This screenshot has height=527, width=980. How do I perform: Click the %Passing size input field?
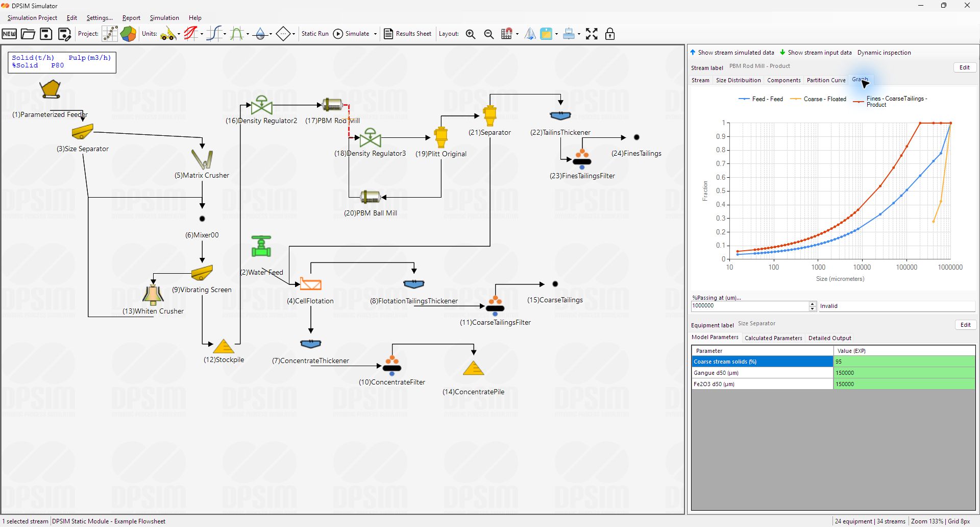pyautogui.click(x=750, y=306)
